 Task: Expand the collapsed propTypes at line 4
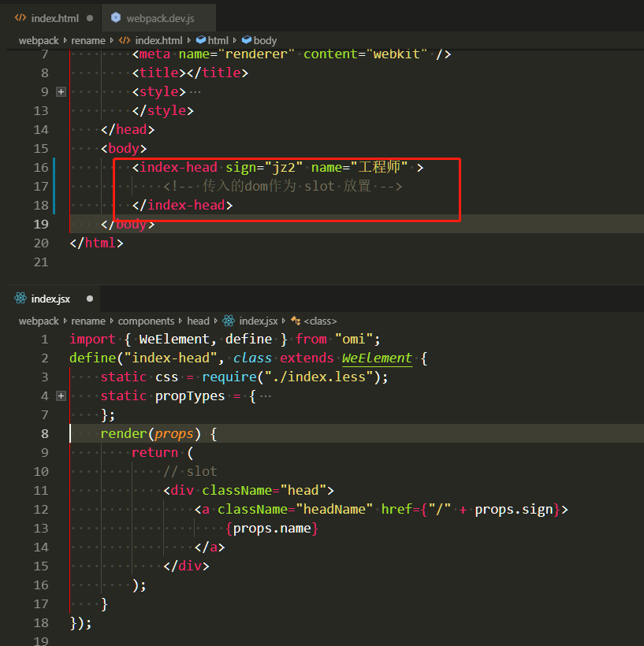pos(61,395)
